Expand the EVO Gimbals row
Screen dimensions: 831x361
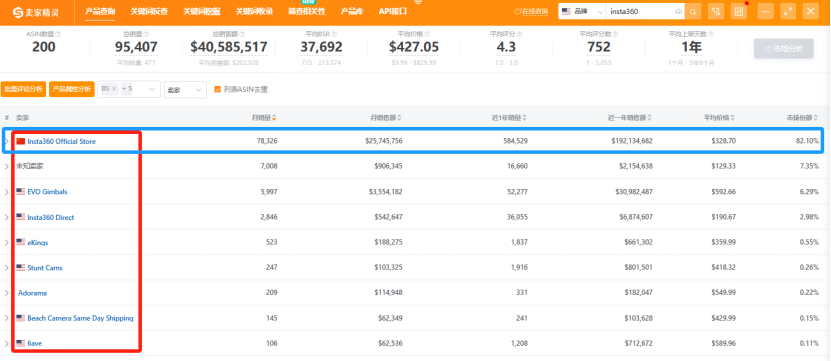point(7,192)
